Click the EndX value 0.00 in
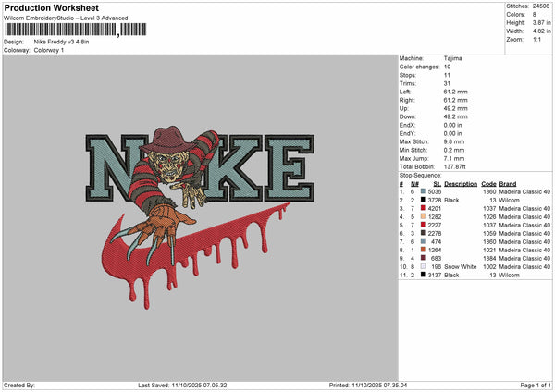 [x=452, y=125]
